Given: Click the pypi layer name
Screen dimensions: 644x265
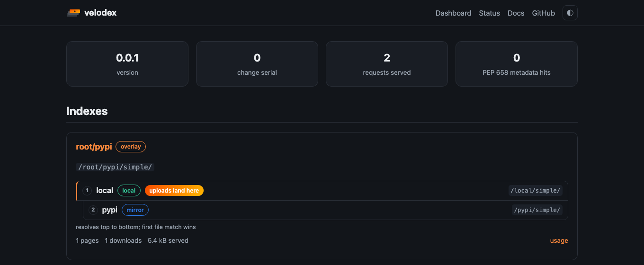Looking at the screenshot, I should tap(110, 210).
